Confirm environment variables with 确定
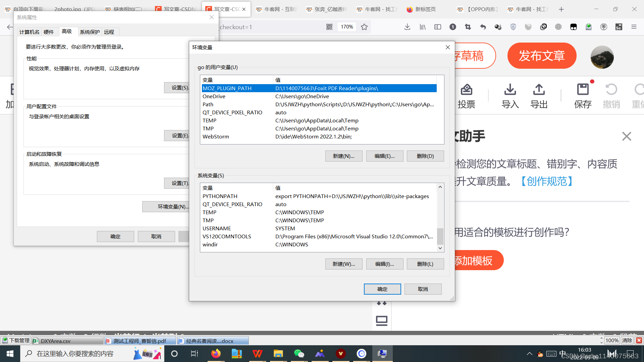 click(x=382, y=289)
